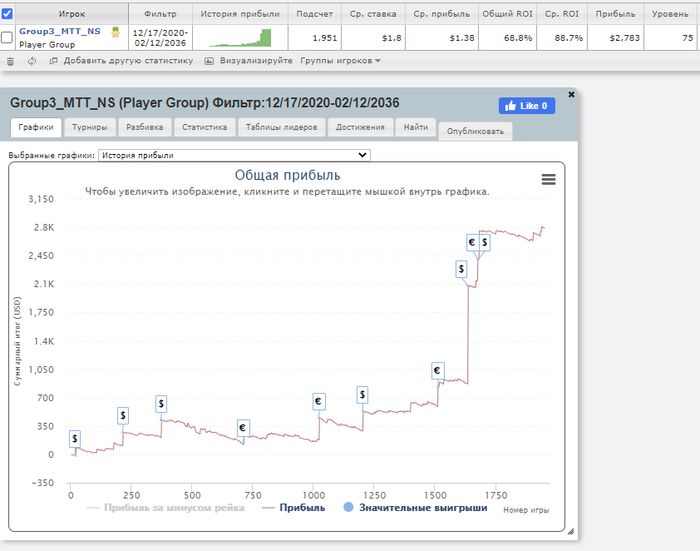Image resolution: width=700 pixels, height=551 pixels.
Task: Click the refresh icon in the toolbar
Action: click(x=32, y=61)
